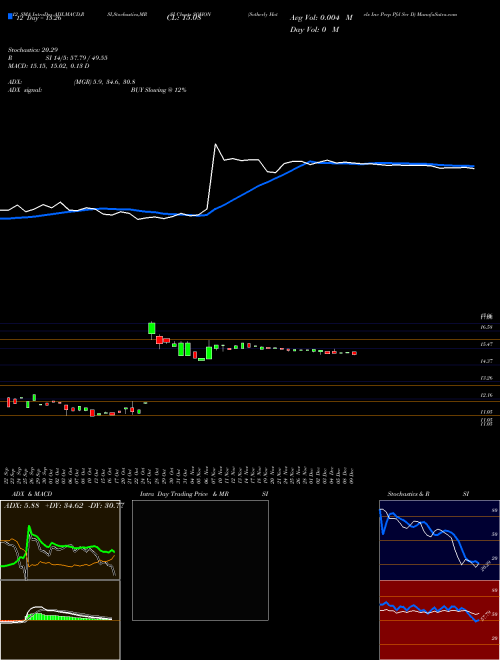
Task: Click the 'BUY Slowing @ 12%' signal text
Action: pyautogui.click(x=159, y=90)
